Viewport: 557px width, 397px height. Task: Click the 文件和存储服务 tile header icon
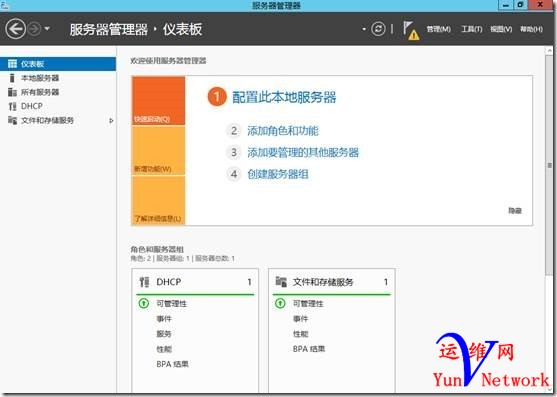[281, 282]
